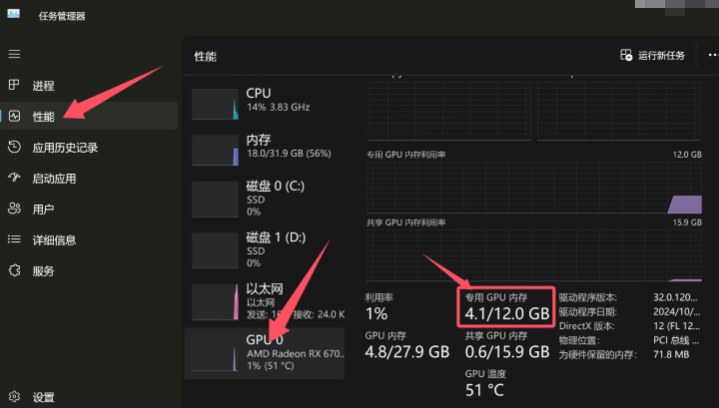Select 磁盘 1 (D:) SSD entry
This screenshot has width=719, height=408.
pos(265,251)
